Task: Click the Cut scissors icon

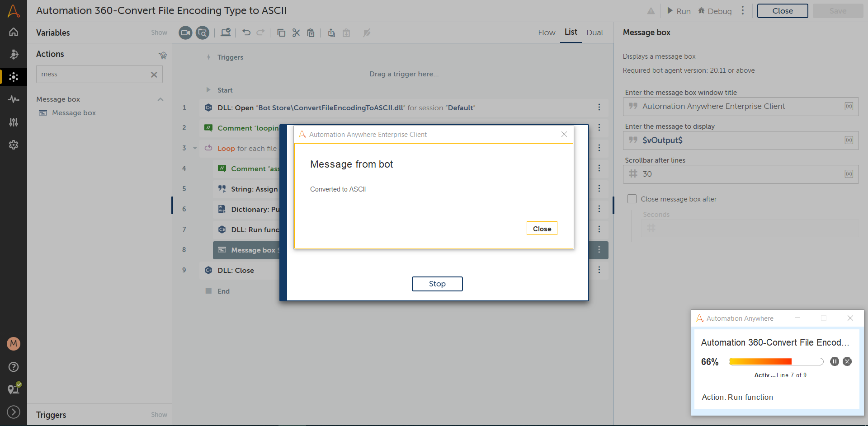Action: 296,33
